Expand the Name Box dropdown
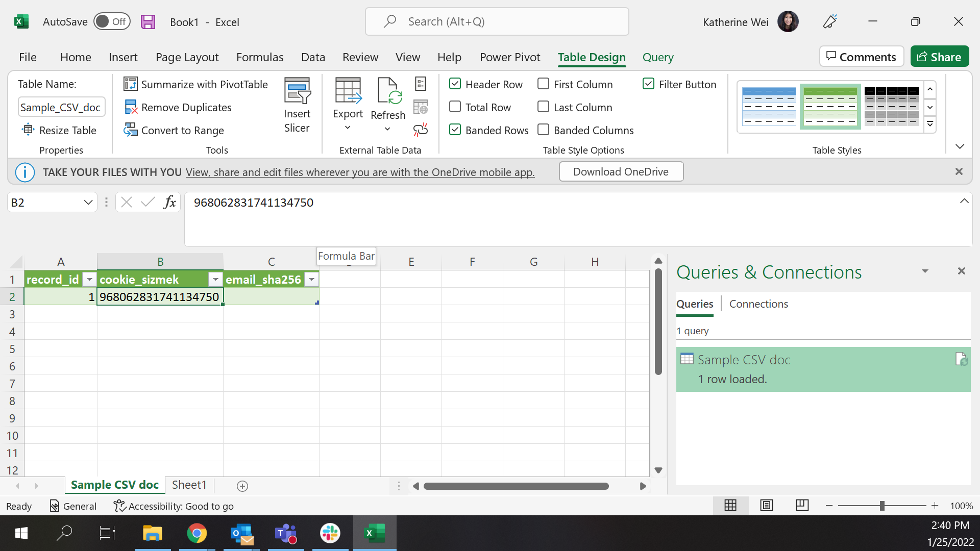The height and width of the screenshot is (551, 980). tap(88, 203)
